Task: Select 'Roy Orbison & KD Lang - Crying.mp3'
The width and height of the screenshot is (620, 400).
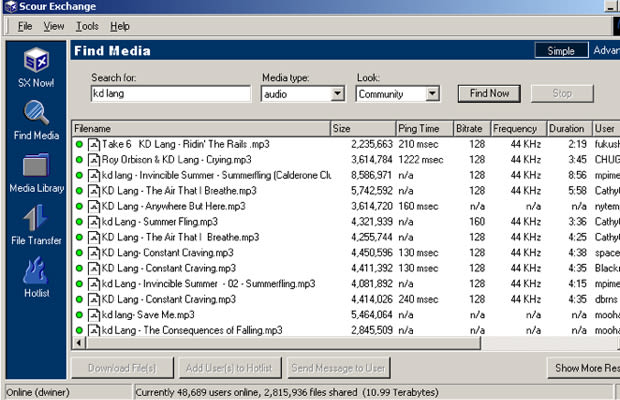Action: (176, 160)
